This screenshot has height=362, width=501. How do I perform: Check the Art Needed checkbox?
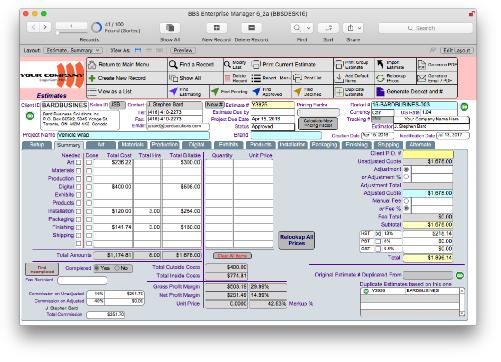[78, 163]
